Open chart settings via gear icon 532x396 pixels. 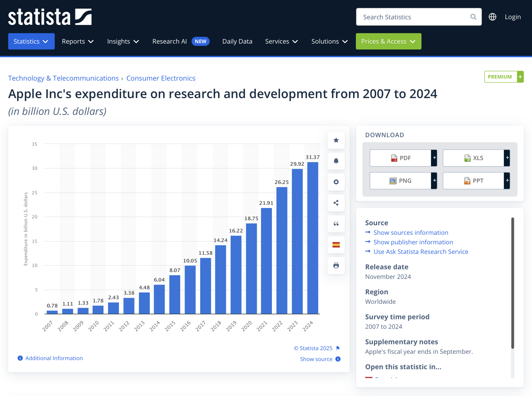[336, 182]
